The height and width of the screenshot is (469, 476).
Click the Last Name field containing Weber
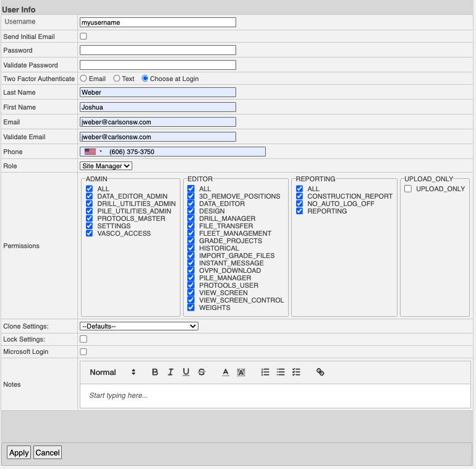point(158,92)
